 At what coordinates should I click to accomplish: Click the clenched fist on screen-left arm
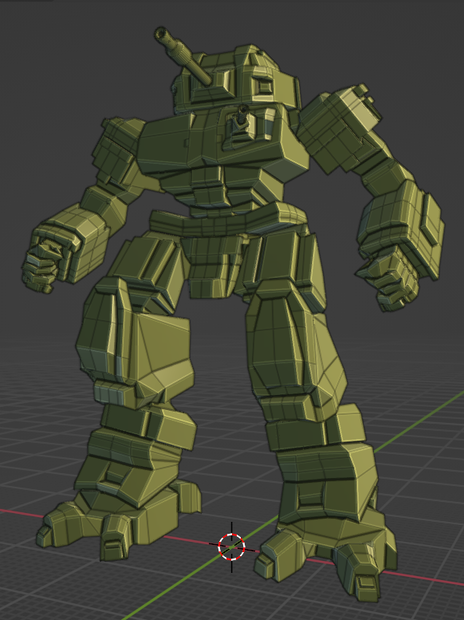(42, 259)
